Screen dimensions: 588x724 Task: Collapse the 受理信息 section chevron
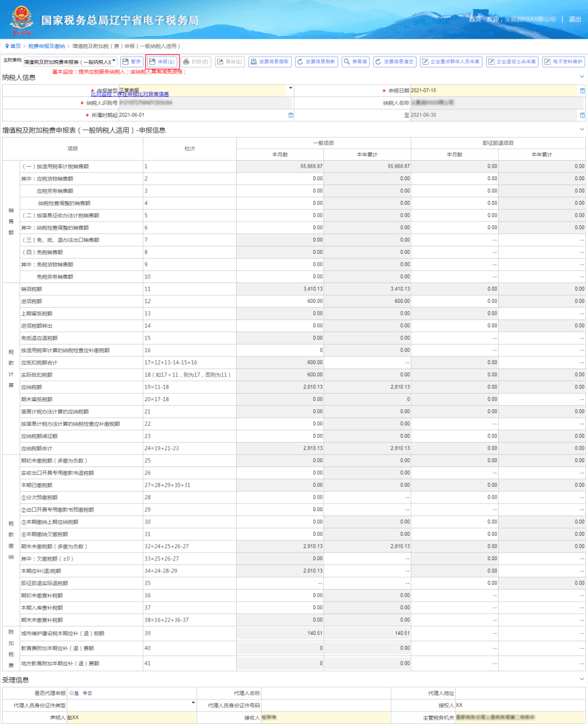582,679
